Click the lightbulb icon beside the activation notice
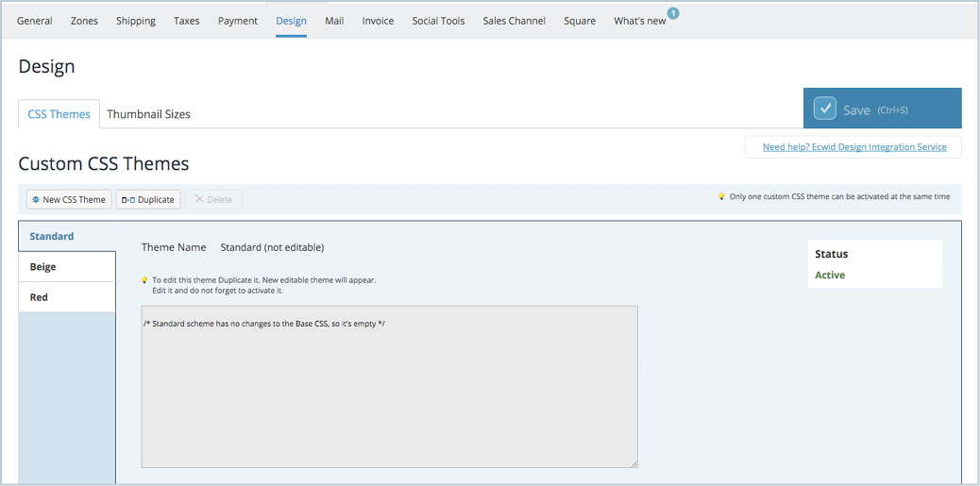 (720, 197)
